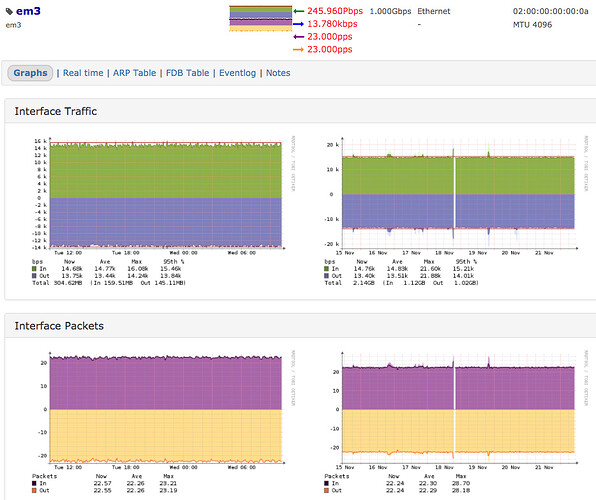Click the purple inbound pps arrow icon
Image resolution: width=596 pixels, height=500 pixels.
[x=298, y=37]
